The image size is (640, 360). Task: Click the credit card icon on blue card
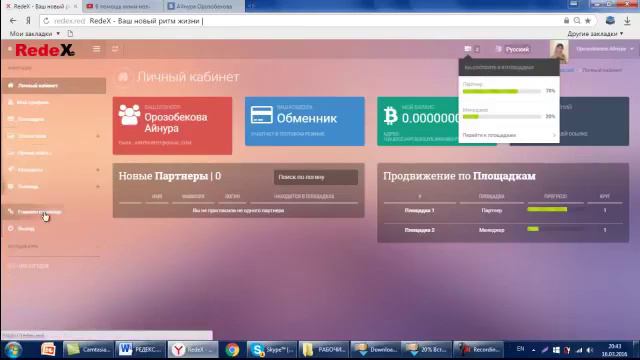tap(262, 115)
